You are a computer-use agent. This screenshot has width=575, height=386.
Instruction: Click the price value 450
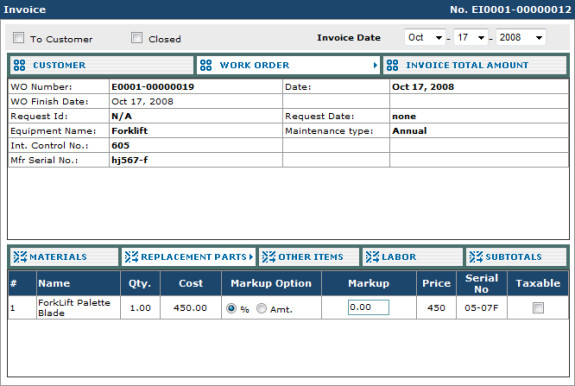coord(436,308)
